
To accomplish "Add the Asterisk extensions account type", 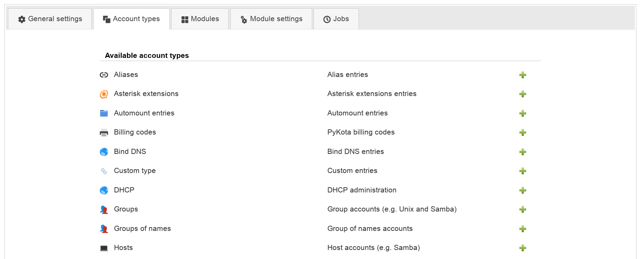I will pos(522,94).
